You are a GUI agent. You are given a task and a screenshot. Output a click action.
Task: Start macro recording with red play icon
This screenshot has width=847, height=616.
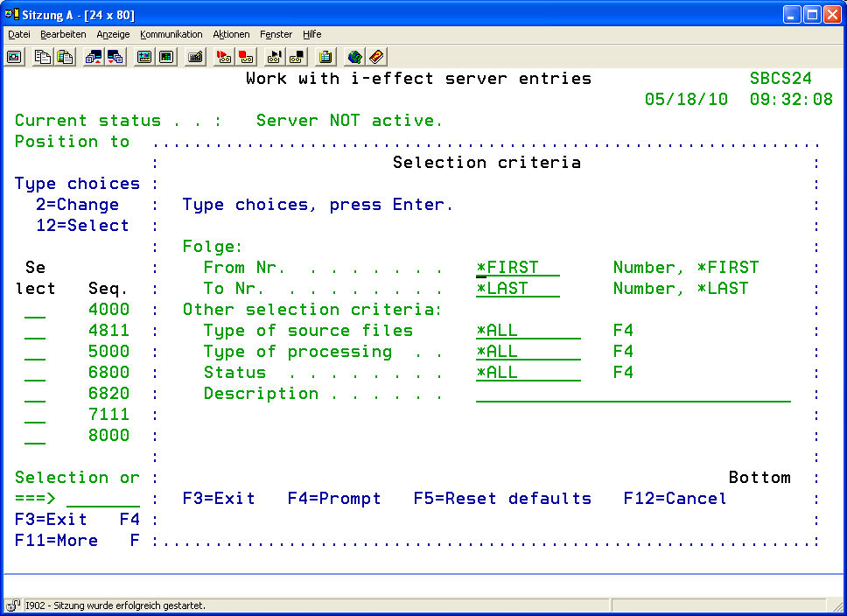pos(224,57)
